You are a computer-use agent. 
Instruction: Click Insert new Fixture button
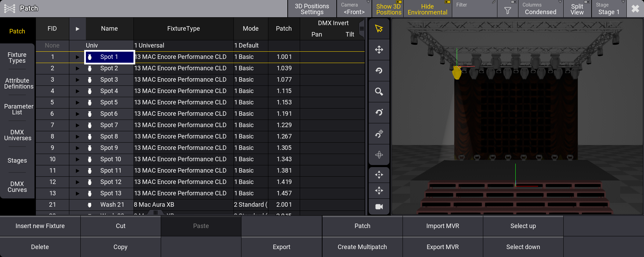tap(40, 226)
